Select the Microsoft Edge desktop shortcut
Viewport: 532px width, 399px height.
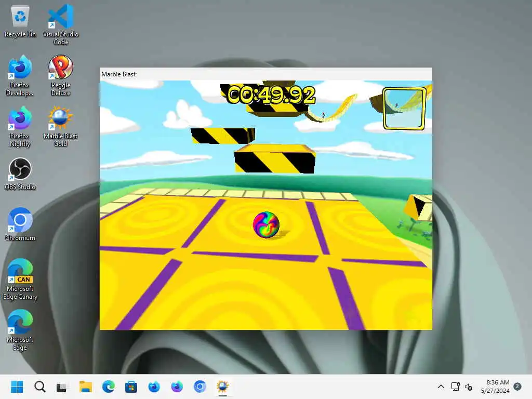(20, 330)
